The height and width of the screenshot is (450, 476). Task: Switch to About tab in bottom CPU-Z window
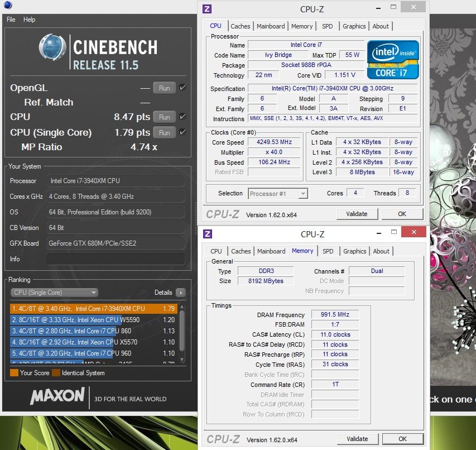click(x=381, y=251)
